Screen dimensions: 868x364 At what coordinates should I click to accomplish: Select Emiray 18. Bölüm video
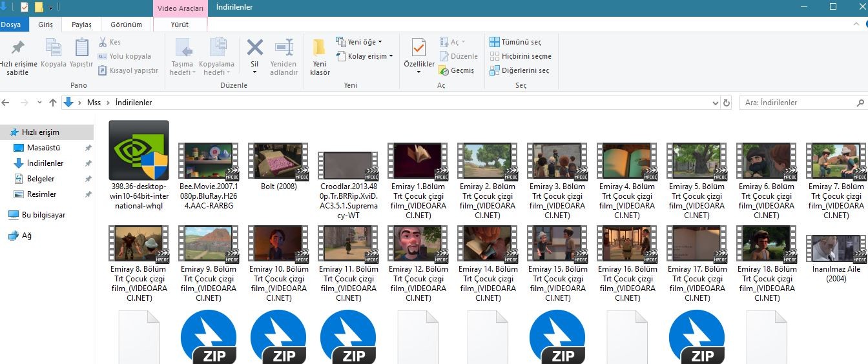point(766,263)
